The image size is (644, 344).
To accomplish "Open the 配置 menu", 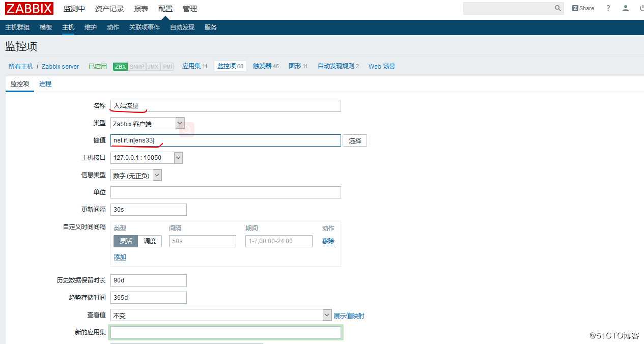I will tap(165, 9).
